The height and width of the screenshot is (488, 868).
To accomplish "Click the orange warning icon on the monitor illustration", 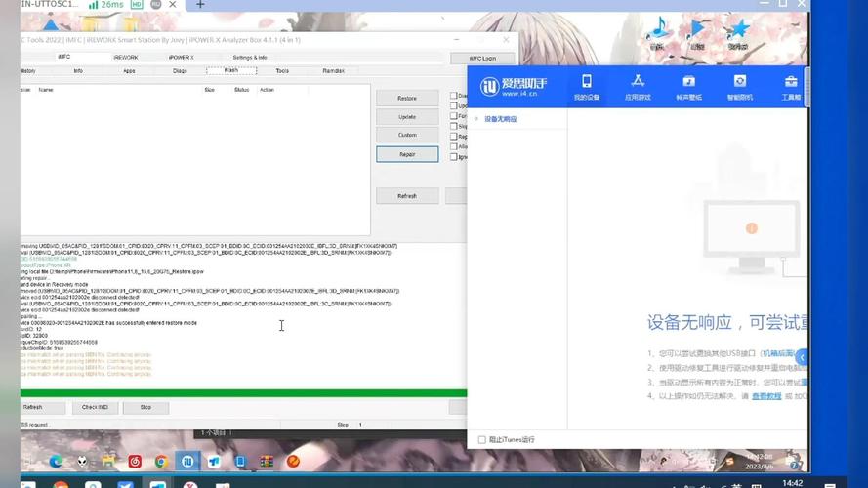I will [x=751, y=228].
